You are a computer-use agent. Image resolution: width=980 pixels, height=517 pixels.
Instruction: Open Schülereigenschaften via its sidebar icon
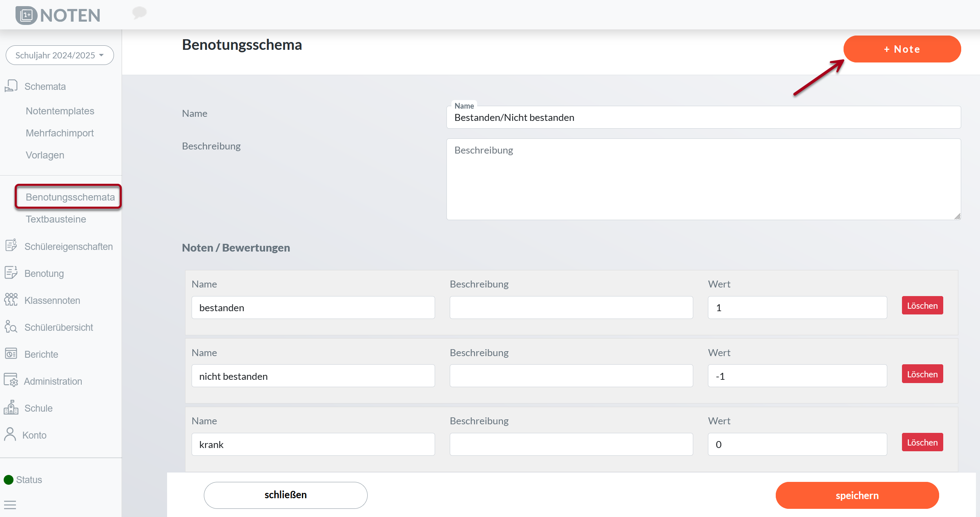coord(11,246)
